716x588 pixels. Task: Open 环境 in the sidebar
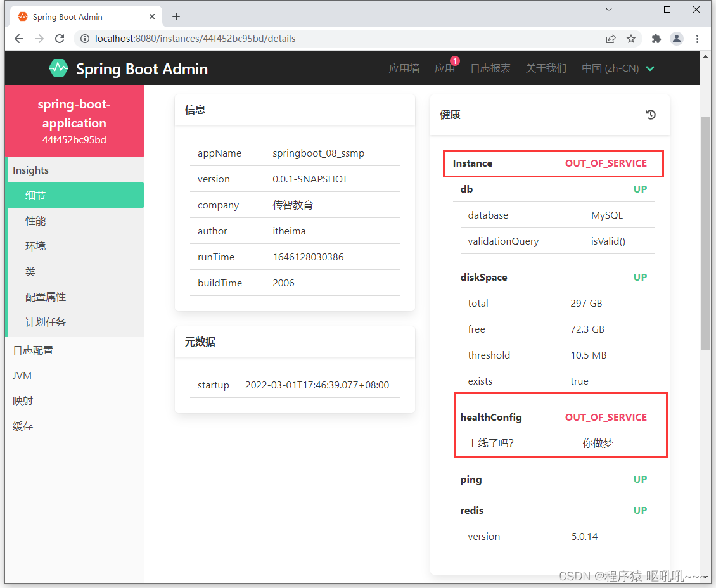(x=75, y=246)
